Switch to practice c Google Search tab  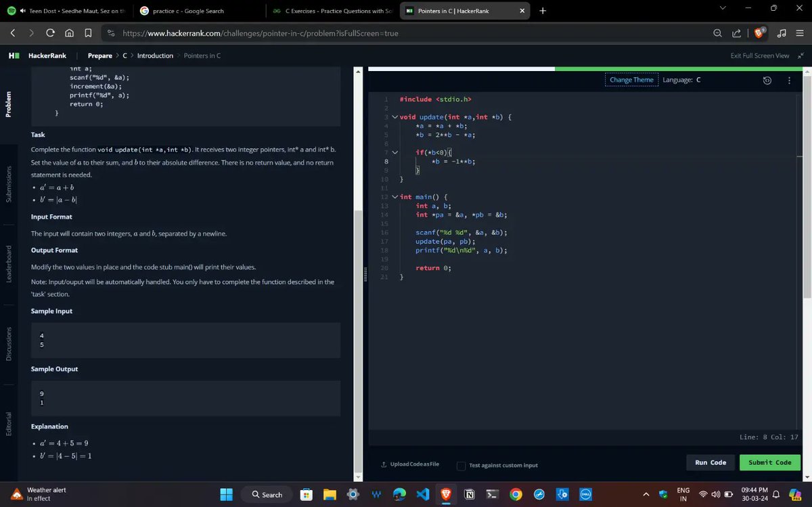196,11
